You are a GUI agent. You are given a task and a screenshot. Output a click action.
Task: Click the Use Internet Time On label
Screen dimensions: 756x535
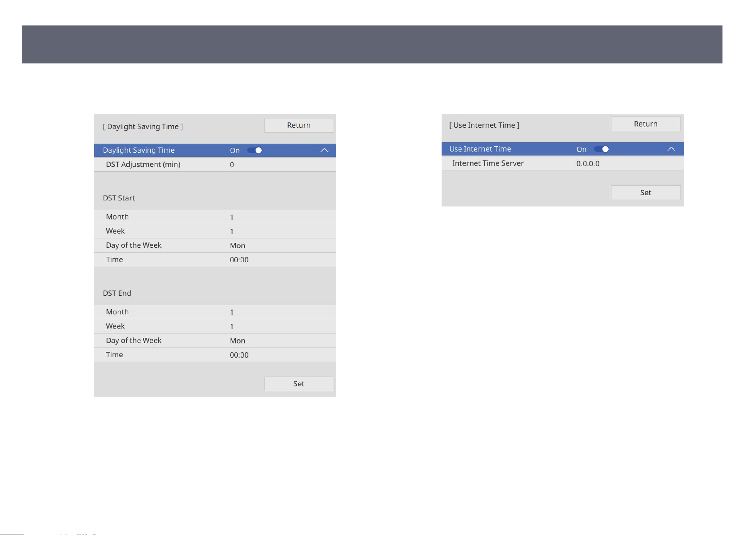(x=581, y=149)
